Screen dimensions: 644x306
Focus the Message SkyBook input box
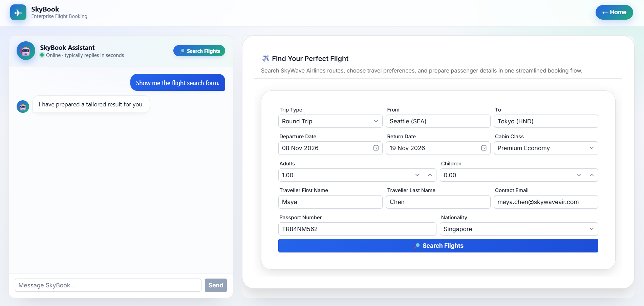[108, 285]
